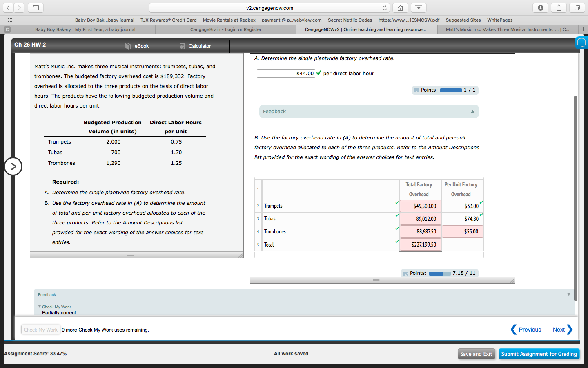Expand the bottom Feedback panel arrow
The image size is (588, 368).
tap(568, 294)
